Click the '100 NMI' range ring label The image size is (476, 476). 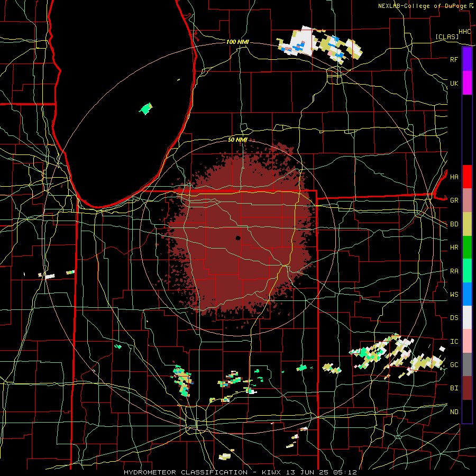(237, 42)
